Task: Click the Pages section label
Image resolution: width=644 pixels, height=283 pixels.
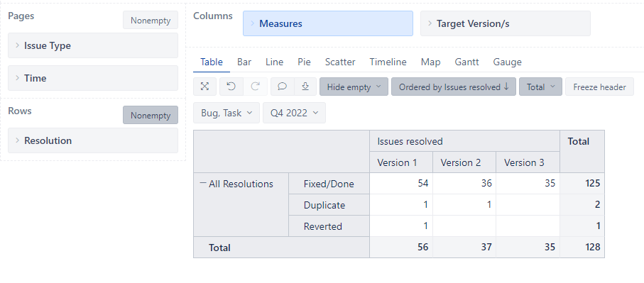Action: click(21, 16)
